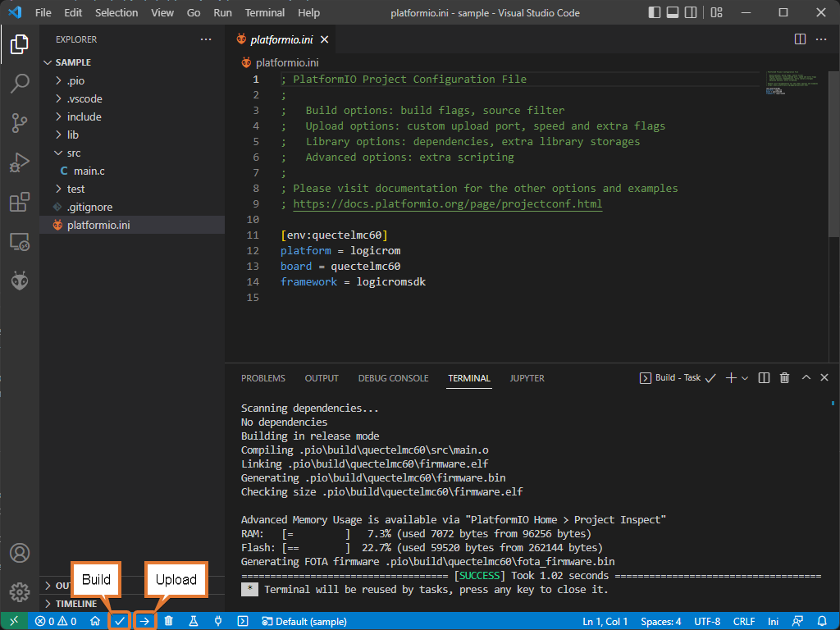Open Explorer views and more actions ellipsis
The height and width of the screenshot is (630, 840).
tap(206, 39)
